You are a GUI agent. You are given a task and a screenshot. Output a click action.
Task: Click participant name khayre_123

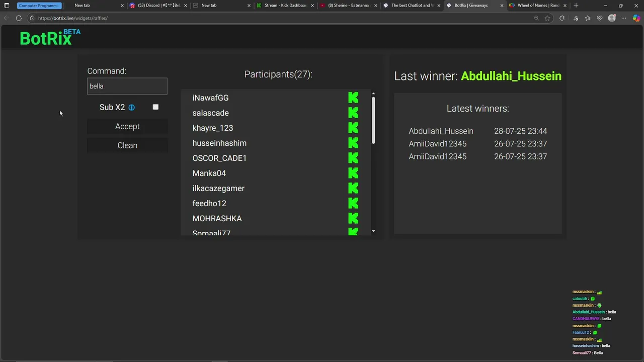pyautogui.click(x=212, y=128)
